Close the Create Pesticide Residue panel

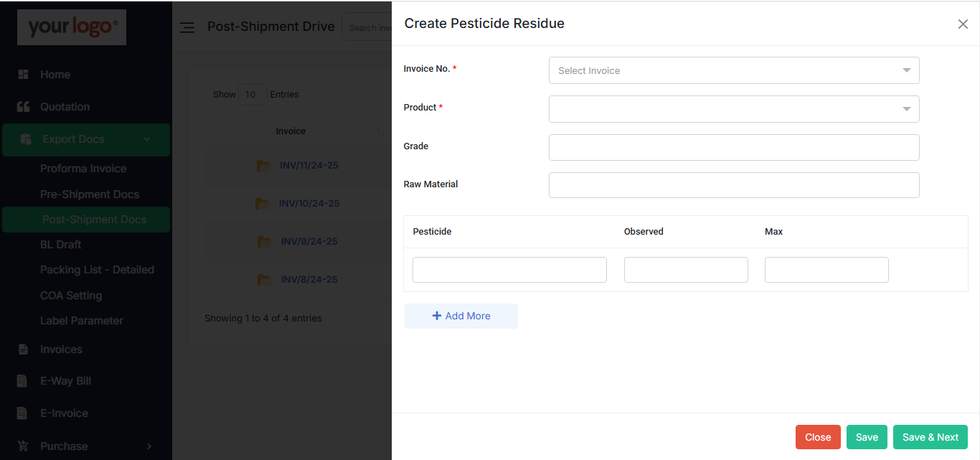pos(963,24)
